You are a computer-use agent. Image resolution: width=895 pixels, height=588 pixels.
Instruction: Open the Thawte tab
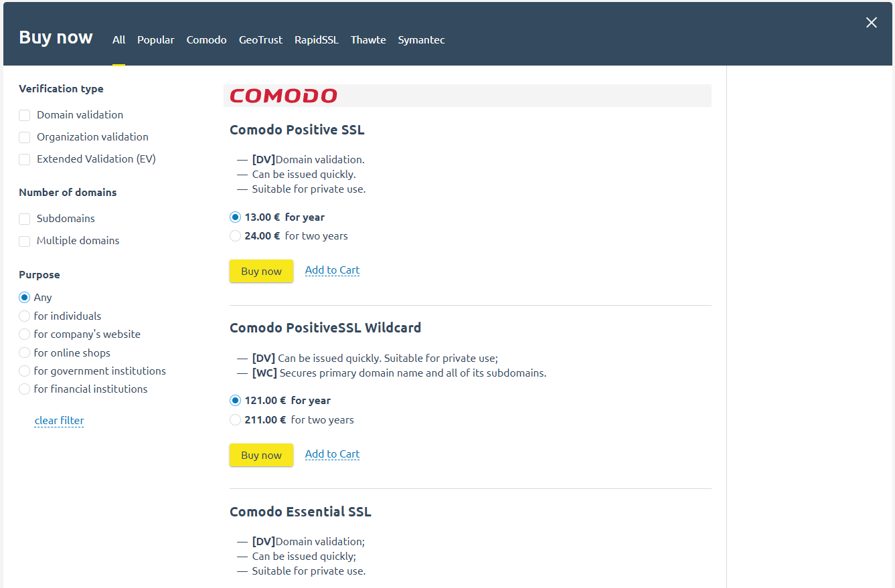point(368,39)
